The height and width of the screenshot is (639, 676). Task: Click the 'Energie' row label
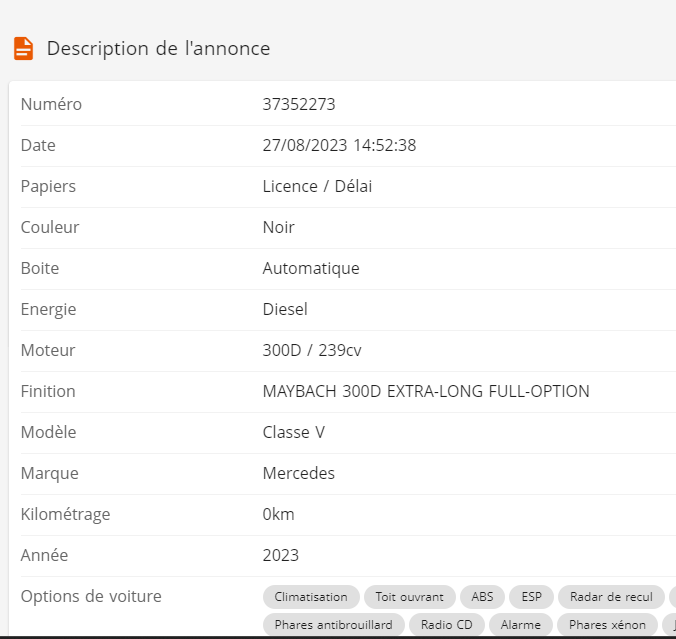(48, 309)
